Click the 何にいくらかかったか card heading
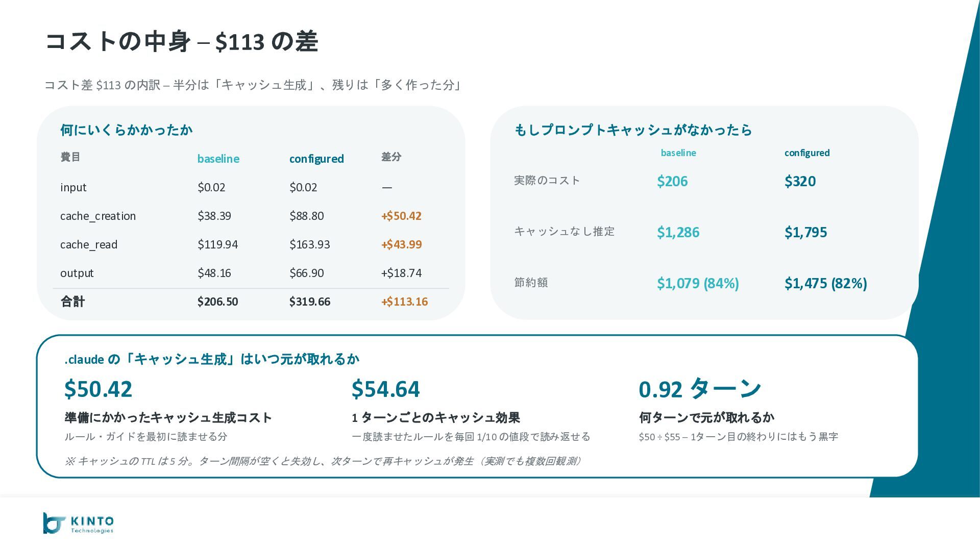The image size is (980, 551). pos(126,130)
